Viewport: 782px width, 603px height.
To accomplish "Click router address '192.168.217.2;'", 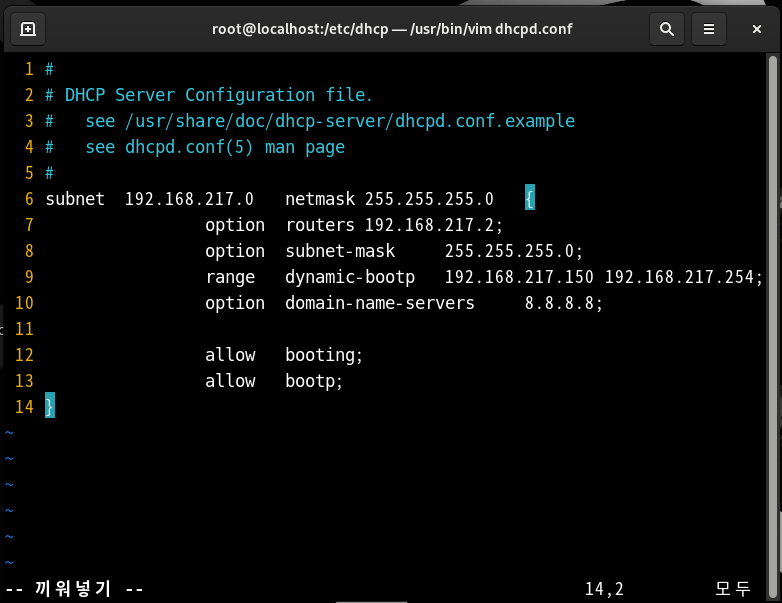I will [x=434, y=225].
